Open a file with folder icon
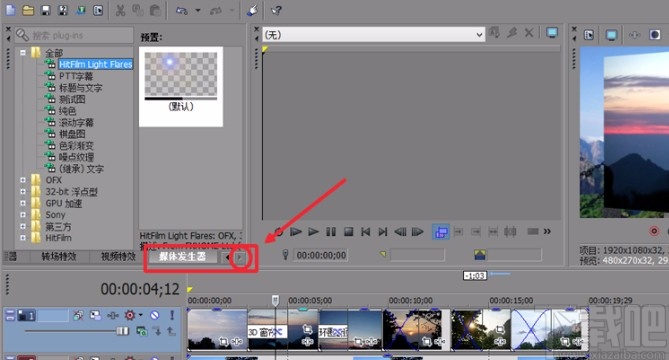The width and height of the screenshot is (669, 360). (28, 10)
